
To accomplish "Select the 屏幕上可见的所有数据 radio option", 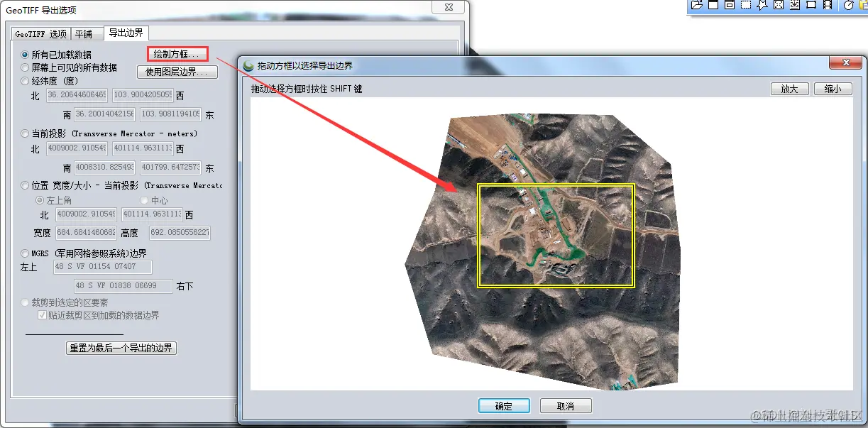I will coord(26,67).
